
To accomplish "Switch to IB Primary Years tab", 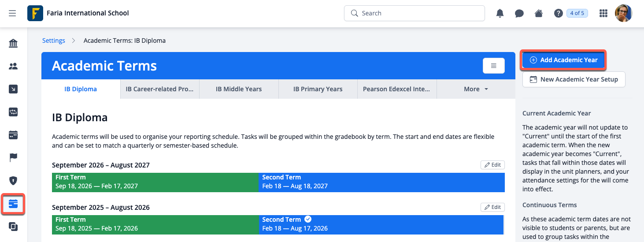I will pos(318,89).
